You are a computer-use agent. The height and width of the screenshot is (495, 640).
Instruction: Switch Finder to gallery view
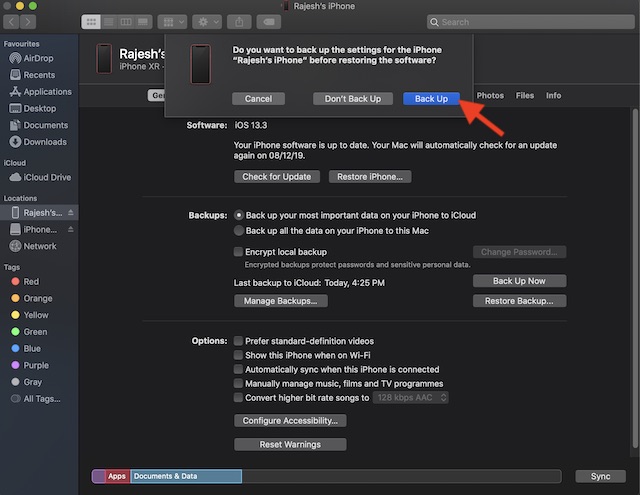(x=143, y=22)
